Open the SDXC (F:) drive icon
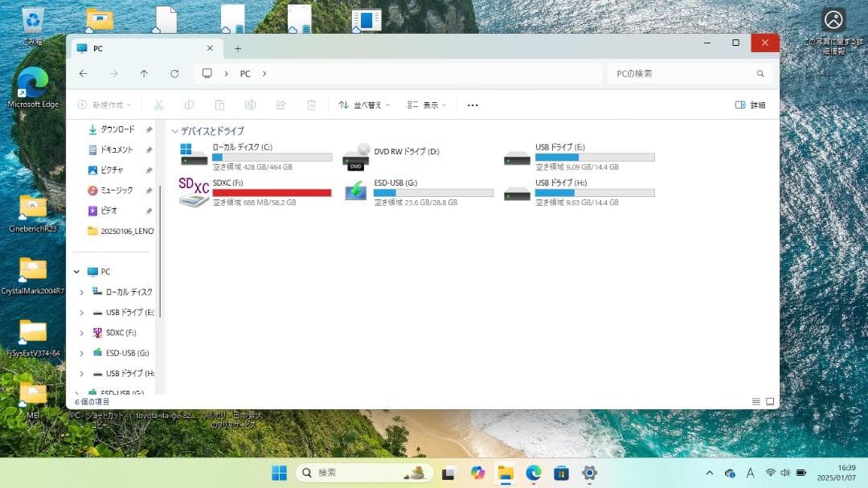Image resolution: width=868 pixels, height=488 pixels. click(192, 193)
